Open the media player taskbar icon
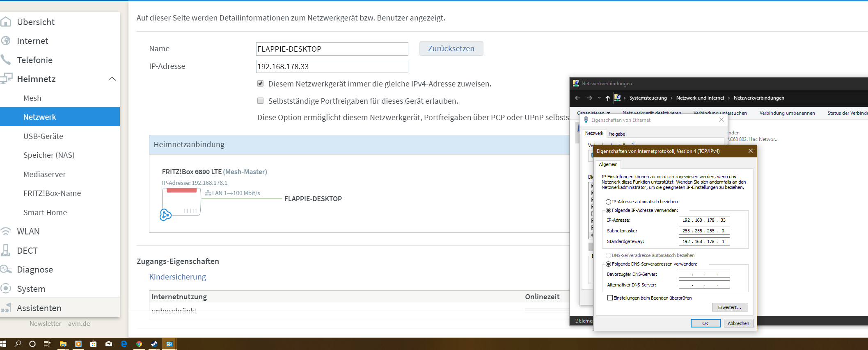Viewport: 868px width, 350px height. click(78, 344)
